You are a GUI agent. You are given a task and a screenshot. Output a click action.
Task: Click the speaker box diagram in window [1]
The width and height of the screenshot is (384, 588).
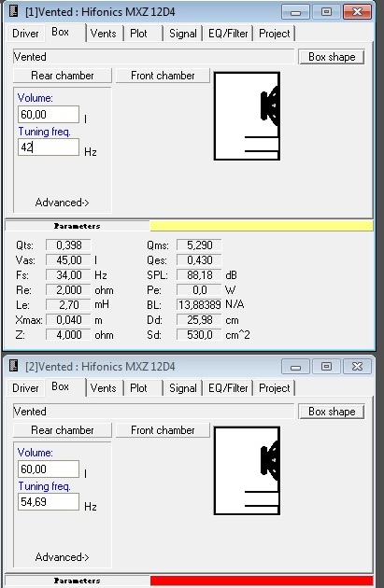247,117
